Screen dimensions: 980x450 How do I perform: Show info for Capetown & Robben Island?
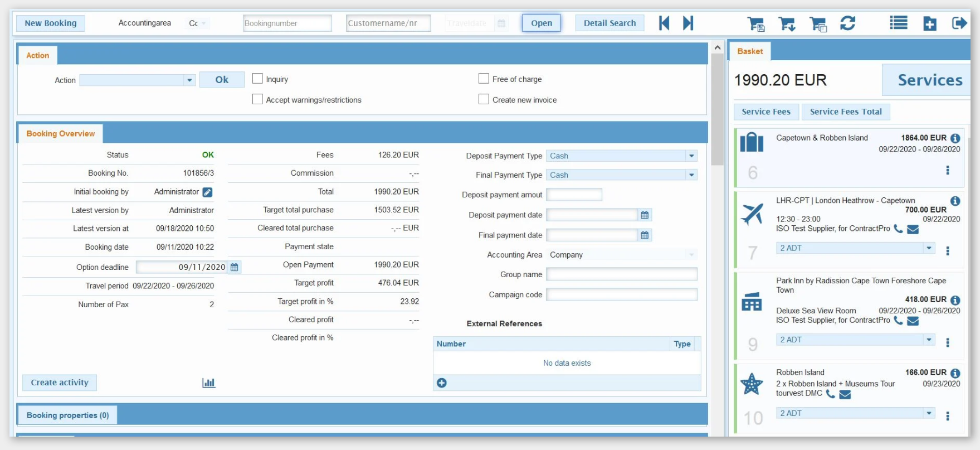tap(955, 138)
